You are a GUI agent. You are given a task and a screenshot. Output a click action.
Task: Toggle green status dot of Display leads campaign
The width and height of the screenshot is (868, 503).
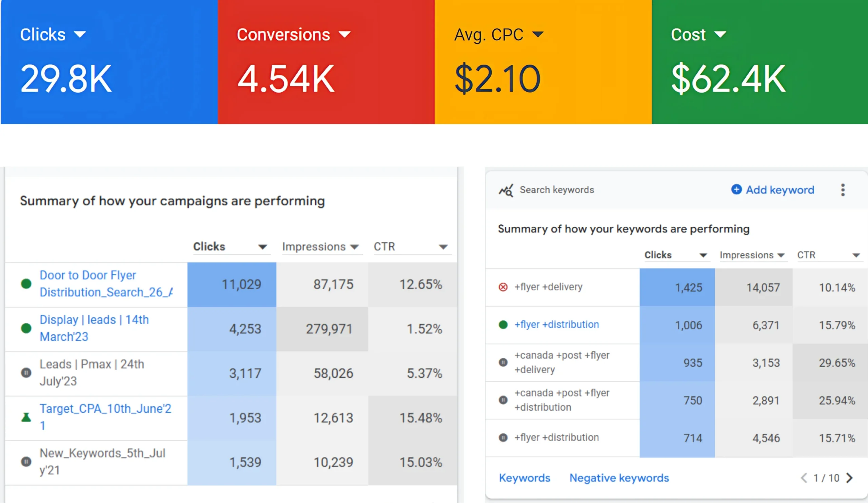tap(26, 328)
